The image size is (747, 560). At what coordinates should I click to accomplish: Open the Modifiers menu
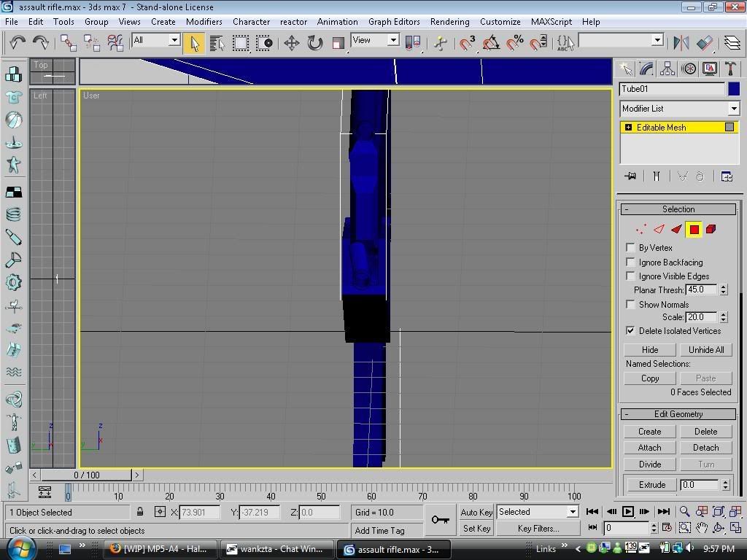coord(204,22)
